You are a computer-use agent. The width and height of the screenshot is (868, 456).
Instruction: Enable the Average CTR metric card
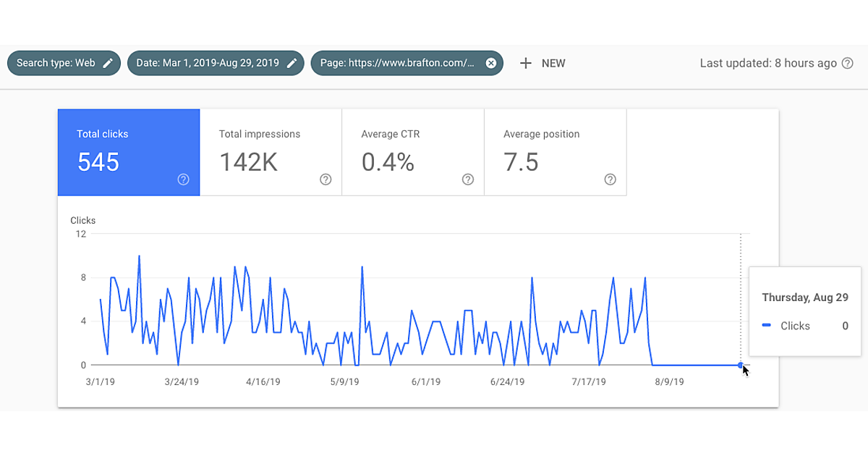[x=412, y=152]
